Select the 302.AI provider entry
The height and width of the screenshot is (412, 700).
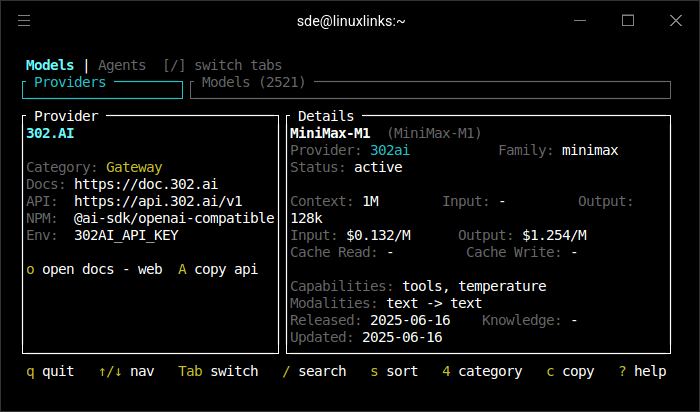click(x=50, y=133)
